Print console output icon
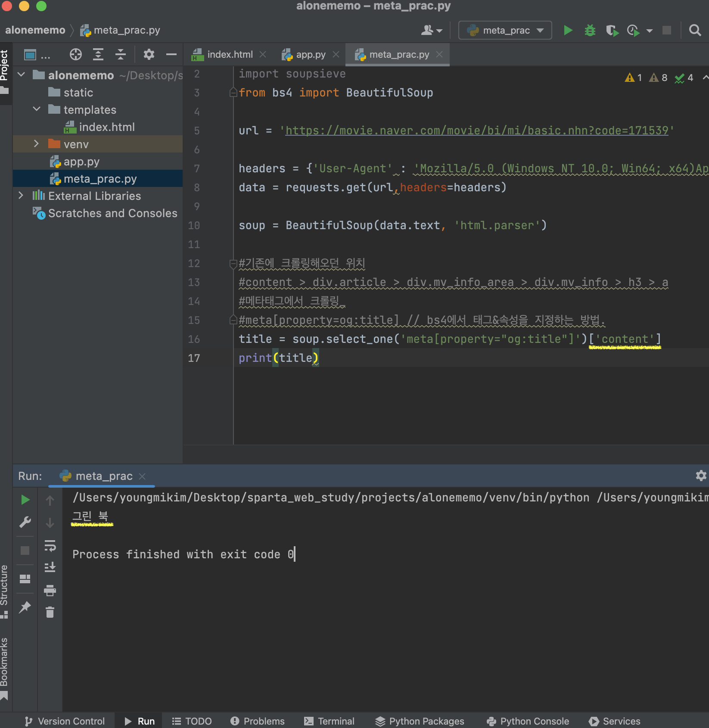 (50, 590)
